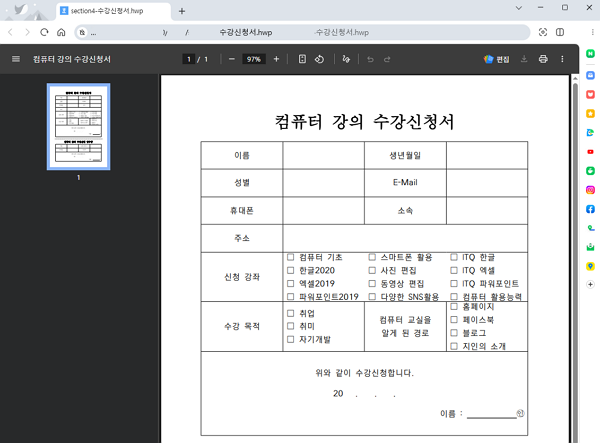
Task: Tick the 엑셀2019 checkbox
Action: click(x=290, y=283)
